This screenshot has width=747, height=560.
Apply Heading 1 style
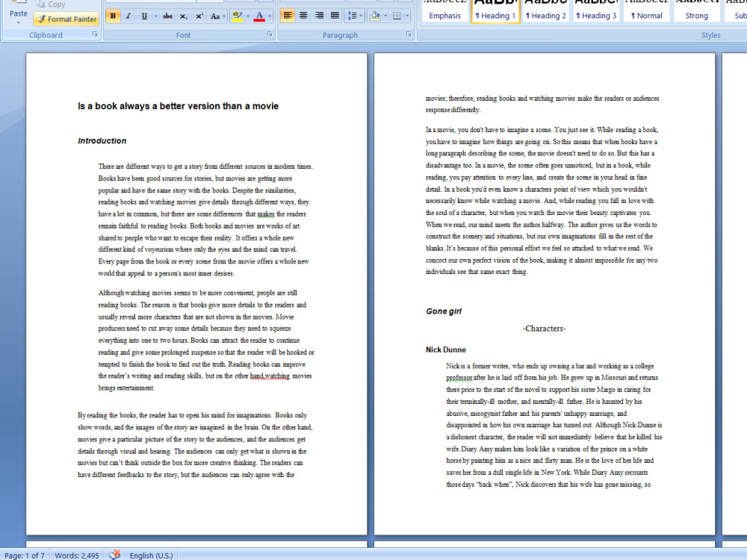point(495,11)
